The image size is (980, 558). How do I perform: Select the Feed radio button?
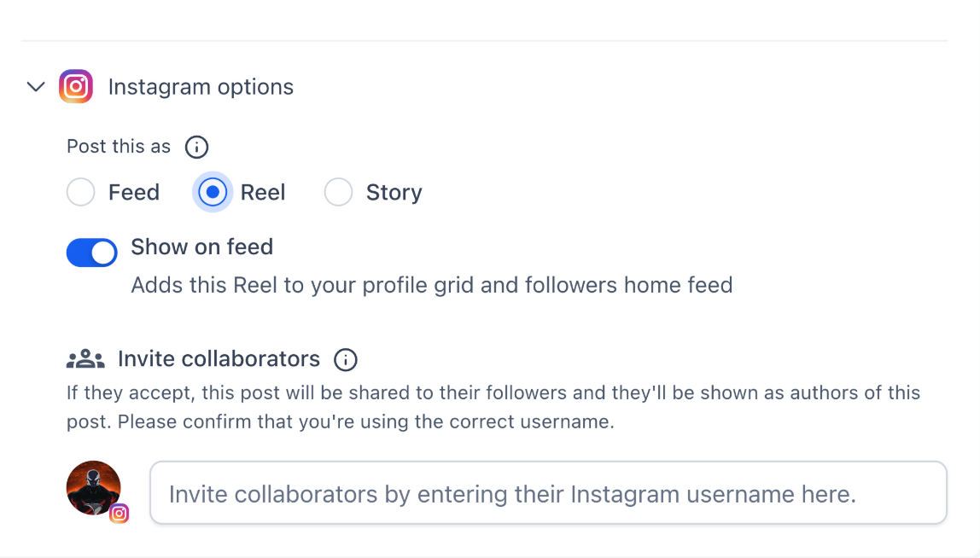[x=81, y=193]
